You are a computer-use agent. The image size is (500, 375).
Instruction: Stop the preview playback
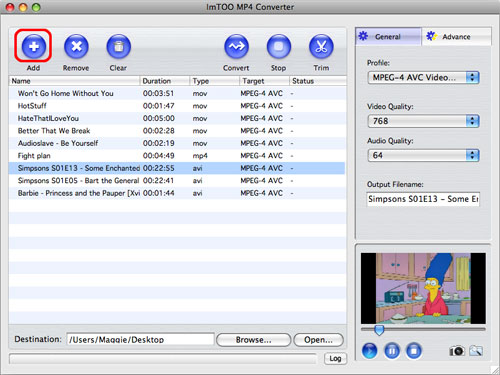click(x=414, y=351)
